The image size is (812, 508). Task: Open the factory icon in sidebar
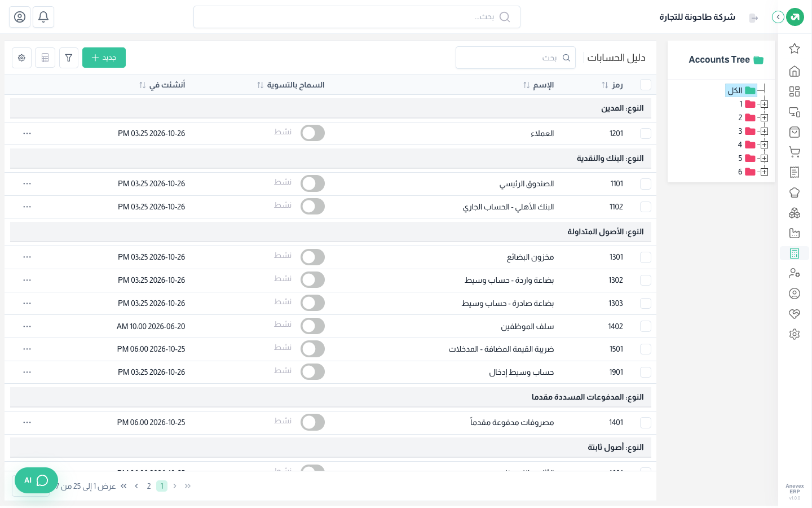pos(795,233)
